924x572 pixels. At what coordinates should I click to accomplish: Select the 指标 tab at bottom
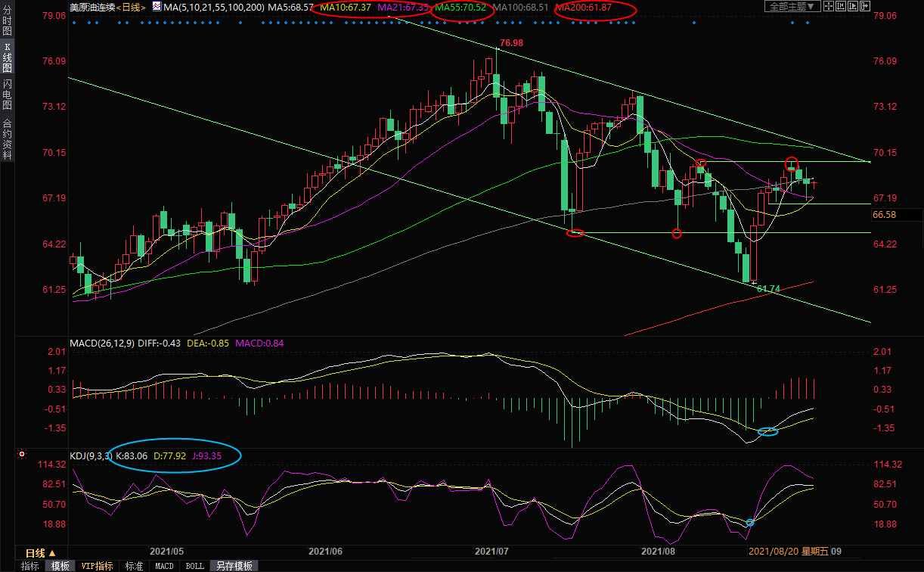[x=30, y=566]
